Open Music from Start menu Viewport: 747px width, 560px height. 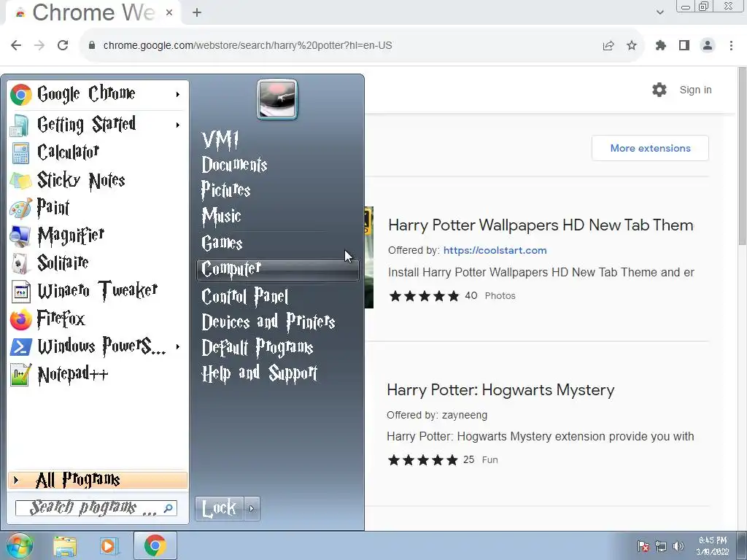pos(222,216)
